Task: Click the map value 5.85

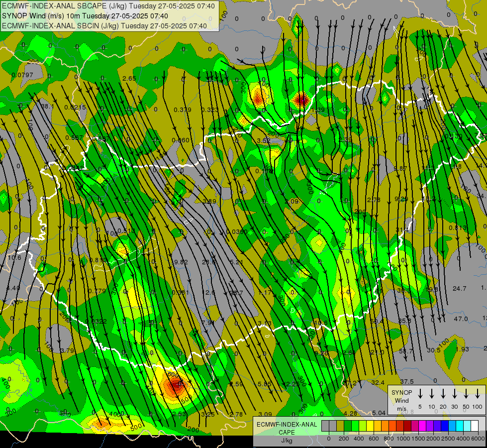Action: click(x=265, y=384)
